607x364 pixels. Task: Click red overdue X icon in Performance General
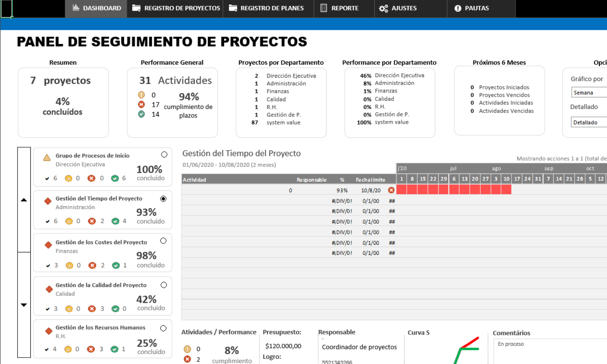coord(141,104)
